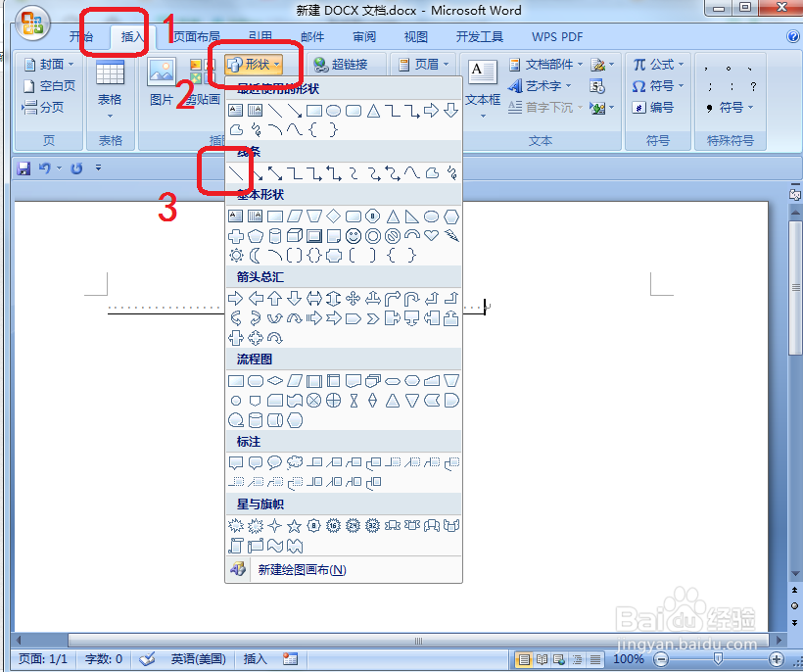Pick the double arrow line shape
803x672 pixels.
pyautogui.click(x=275, y=173)
